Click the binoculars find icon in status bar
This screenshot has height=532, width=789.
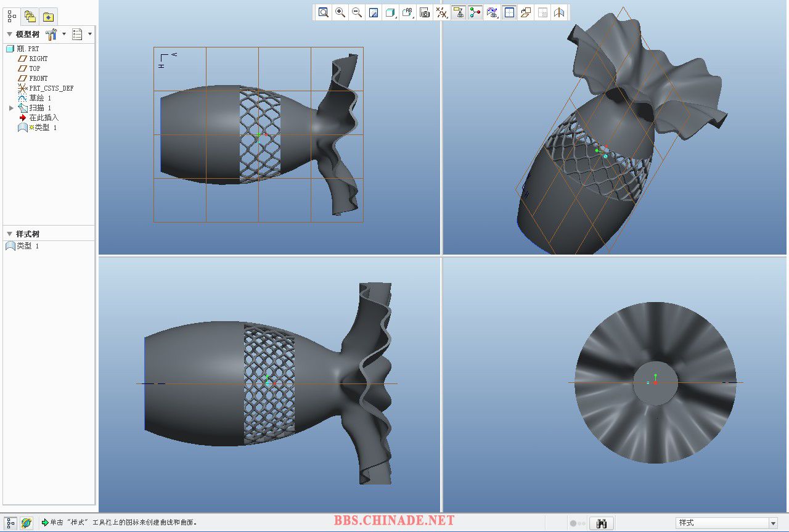click(x=602, y=523)
